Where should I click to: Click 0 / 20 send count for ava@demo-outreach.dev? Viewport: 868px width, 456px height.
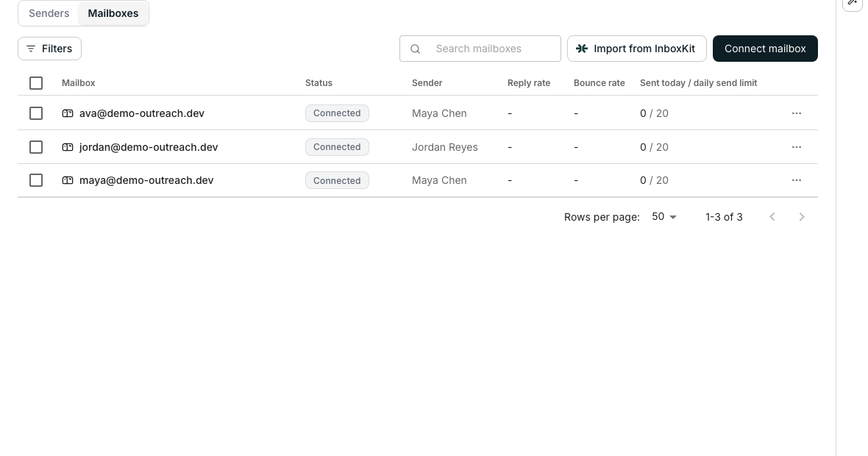655,113
